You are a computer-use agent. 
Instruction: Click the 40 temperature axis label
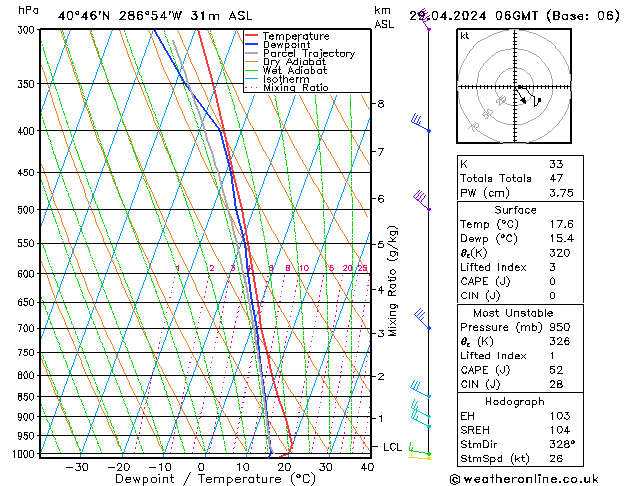[367, 468]
